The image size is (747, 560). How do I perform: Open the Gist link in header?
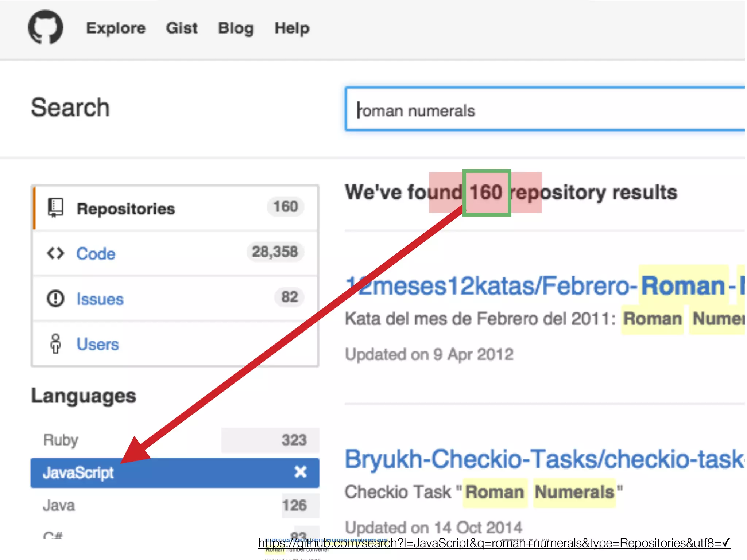coord(182,28)
